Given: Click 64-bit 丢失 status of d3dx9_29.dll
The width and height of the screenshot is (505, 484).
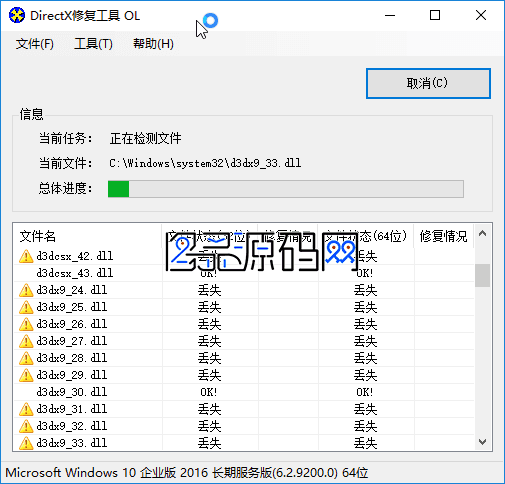Looking at the screenshot, I should [x=365, y=375].
